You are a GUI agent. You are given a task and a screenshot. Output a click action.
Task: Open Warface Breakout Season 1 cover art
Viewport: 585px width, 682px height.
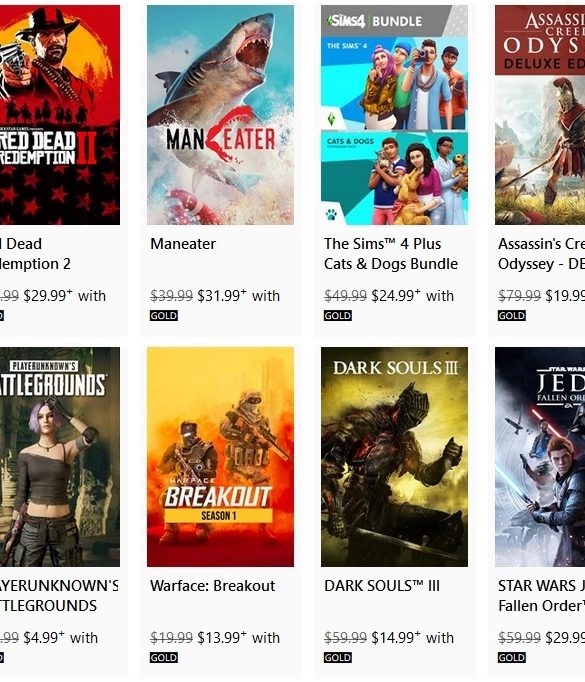pos(220,457)
